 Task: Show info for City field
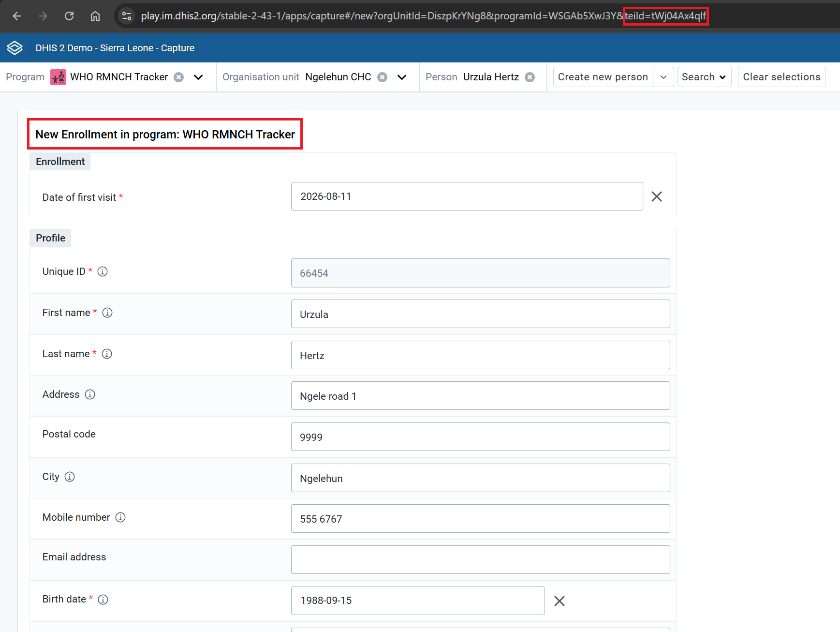tap(70, 477)
